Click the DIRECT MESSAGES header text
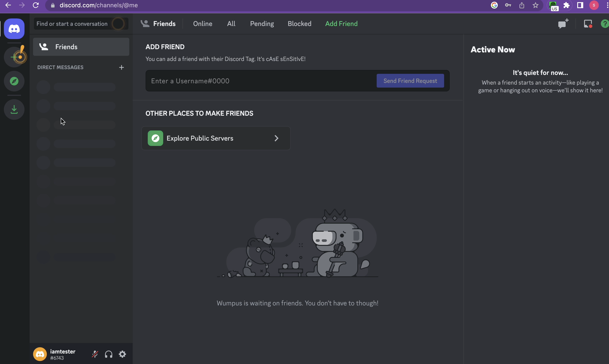This screenshot has height=364, width=609. coord(60,67)
